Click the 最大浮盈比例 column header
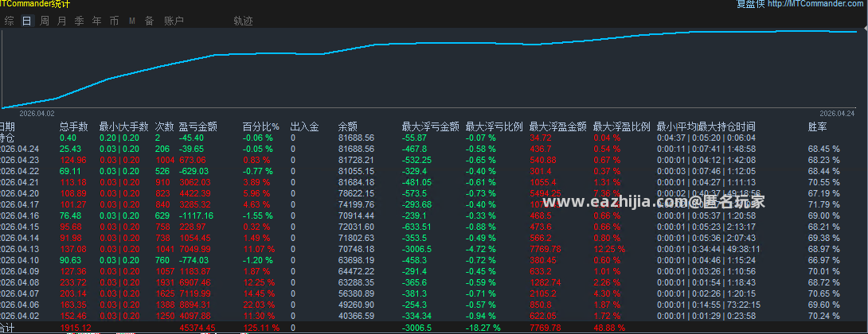868x334 pixels. (621, 126)
